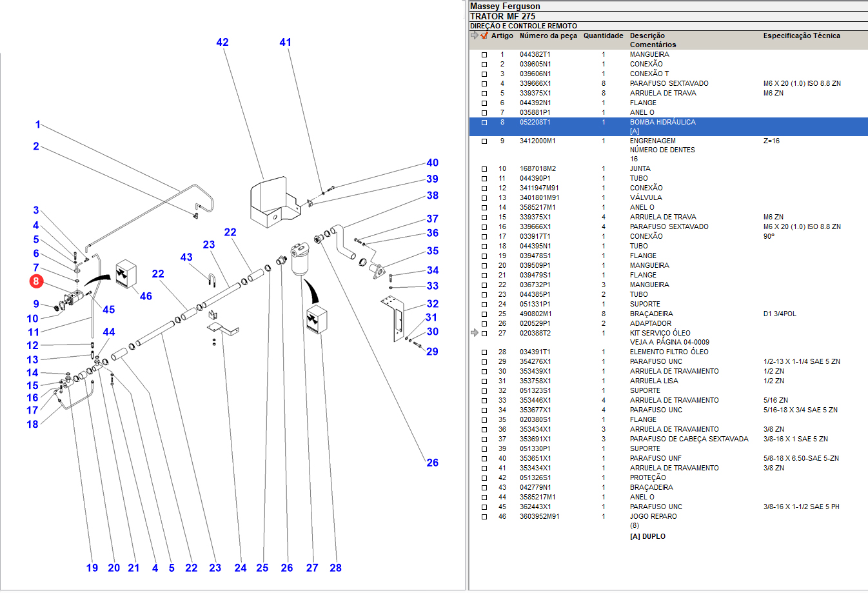The image size is (868, 593).
Task: Click the Especificação Técnica column header
Action: [802, 36]
